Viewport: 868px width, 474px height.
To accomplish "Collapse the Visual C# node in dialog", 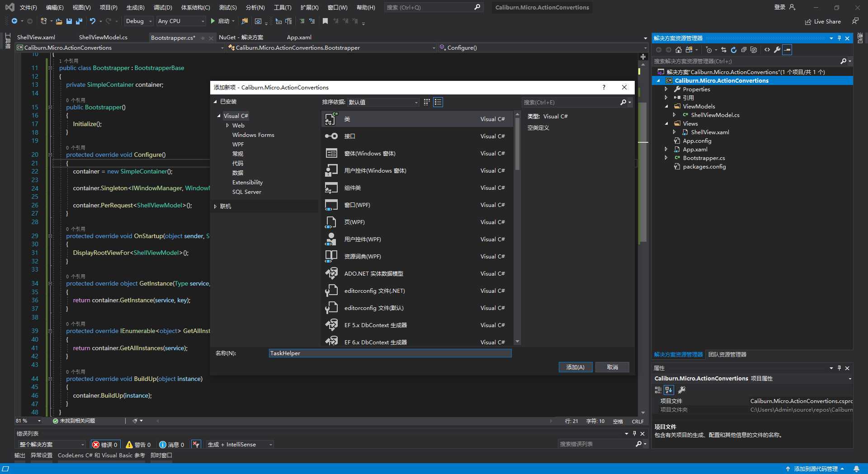I will point(219,116).
